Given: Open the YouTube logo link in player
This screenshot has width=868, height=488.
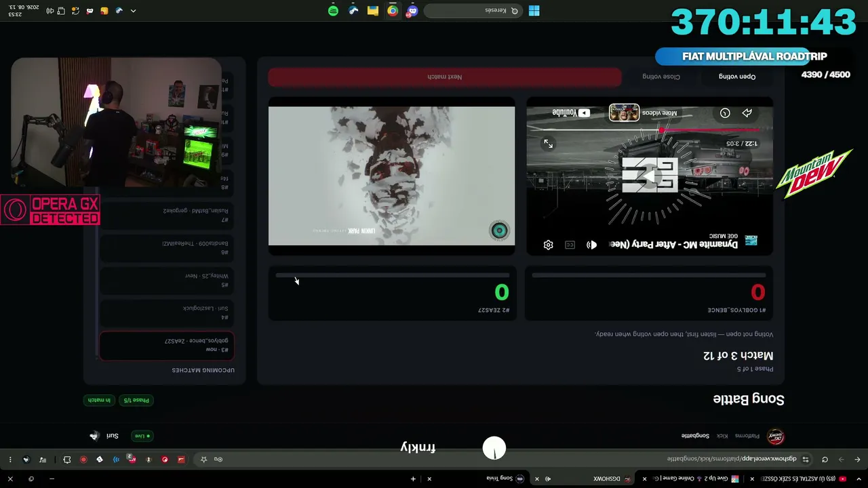Looking at the screenshot, I should pyautogui.click(x=571, y=113).
